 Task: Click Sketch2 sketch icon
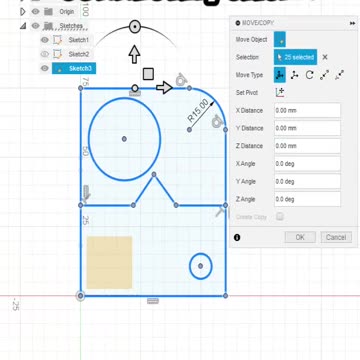click(58, 54)
